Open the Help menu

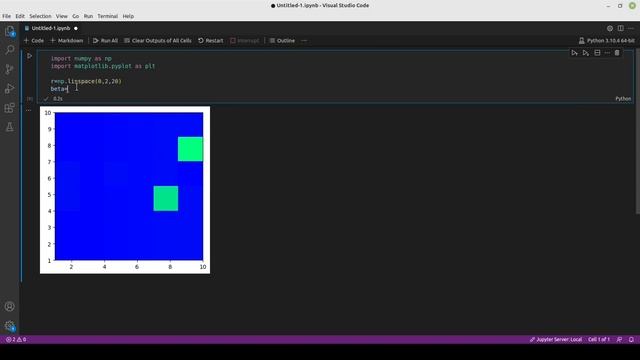(x=128, y=16)
